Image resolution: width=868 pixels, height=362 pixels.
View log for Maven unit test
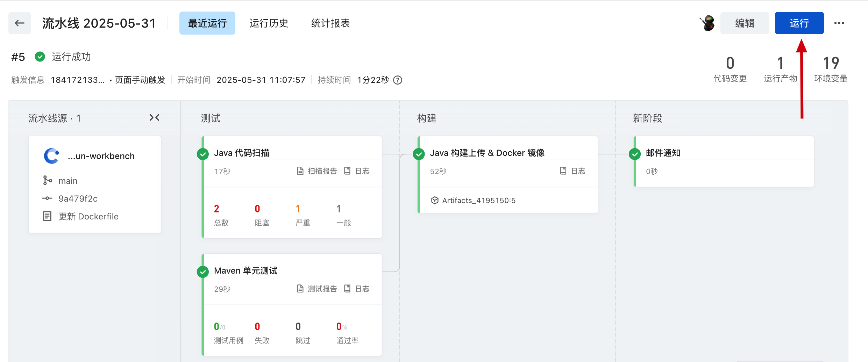357,289
